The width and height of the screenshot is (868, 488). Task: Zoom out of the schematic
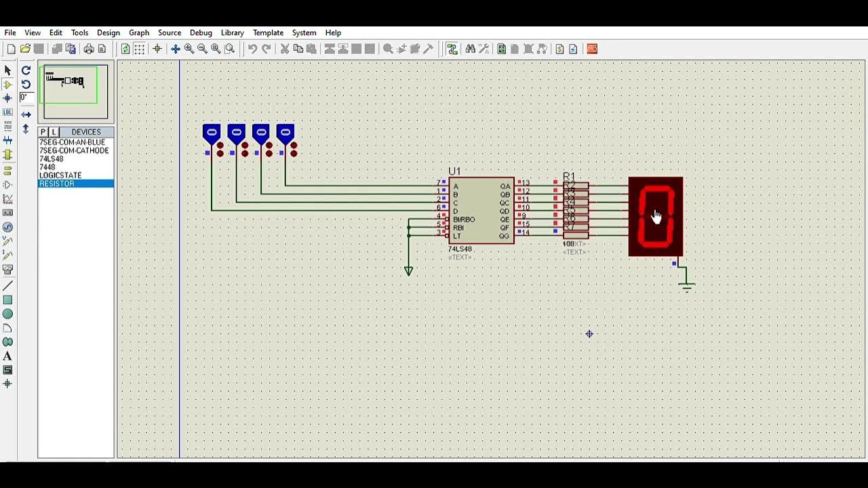click(x=202, y=49)
